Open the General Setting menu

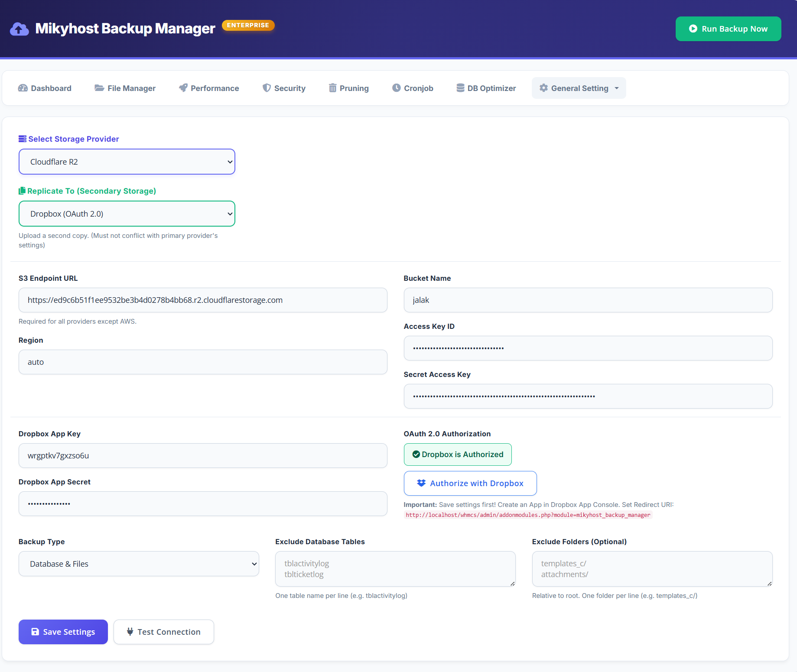tap(579, 88)
